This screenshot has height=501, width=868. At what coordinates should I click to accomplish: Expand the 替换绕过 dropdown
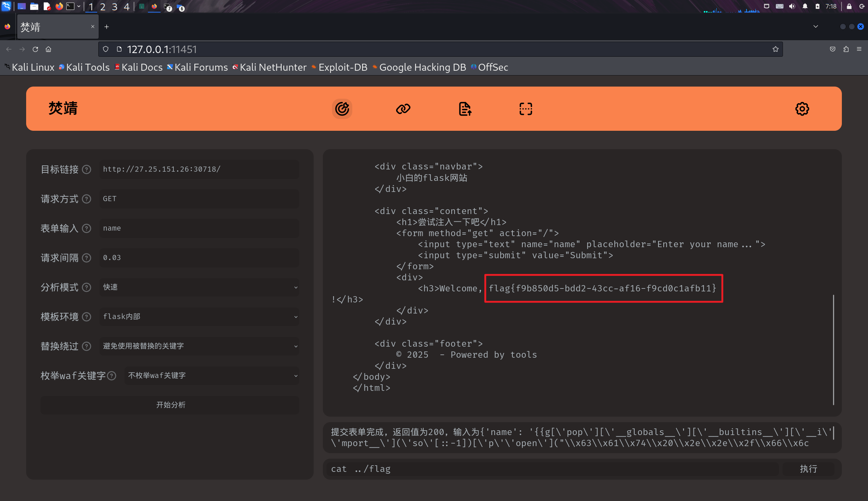pyautogui.click(x=199, y=346)
